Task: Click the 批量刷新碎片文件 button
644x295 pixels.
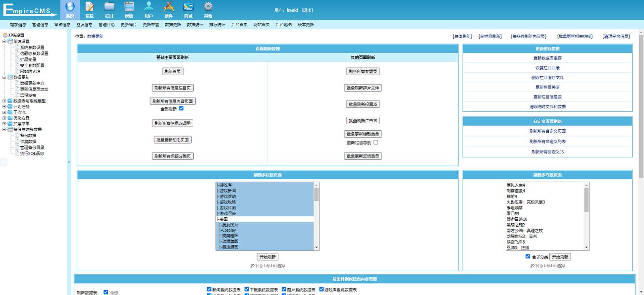Action: point(363,88)
